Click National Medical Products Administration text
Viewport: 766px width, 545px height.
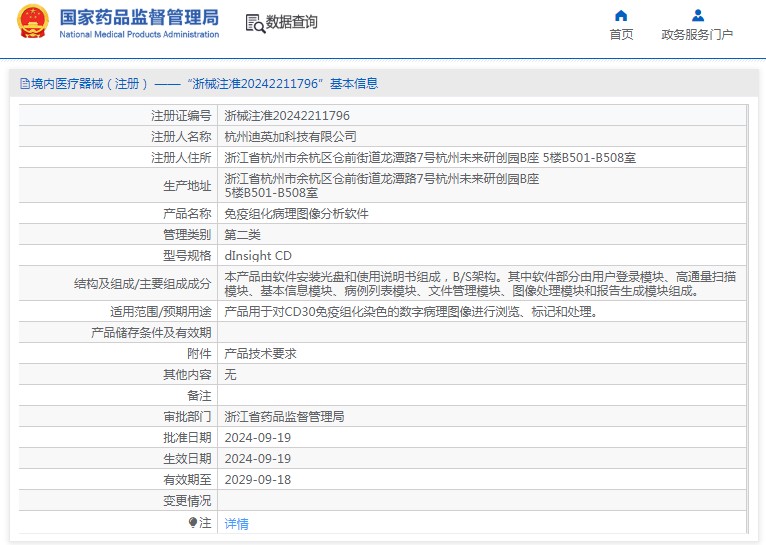pyautogui.click(x=139, y=34)
